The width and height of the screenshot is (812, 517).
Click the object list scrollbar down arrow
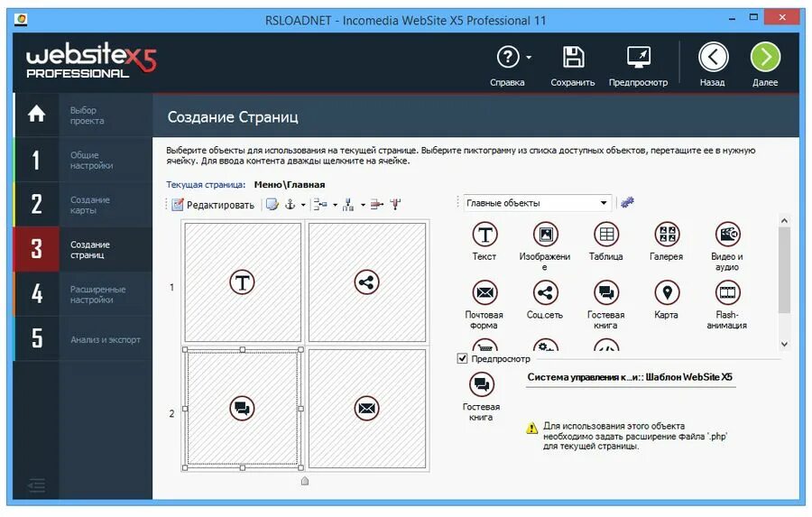pyautogui.click(x=784, y=344)
